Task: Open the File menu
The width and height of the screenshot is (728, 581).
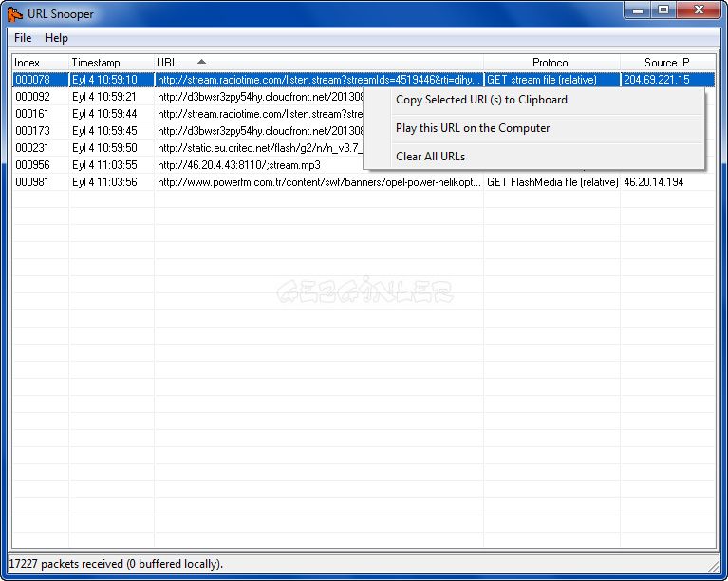Action: point(23,38)
